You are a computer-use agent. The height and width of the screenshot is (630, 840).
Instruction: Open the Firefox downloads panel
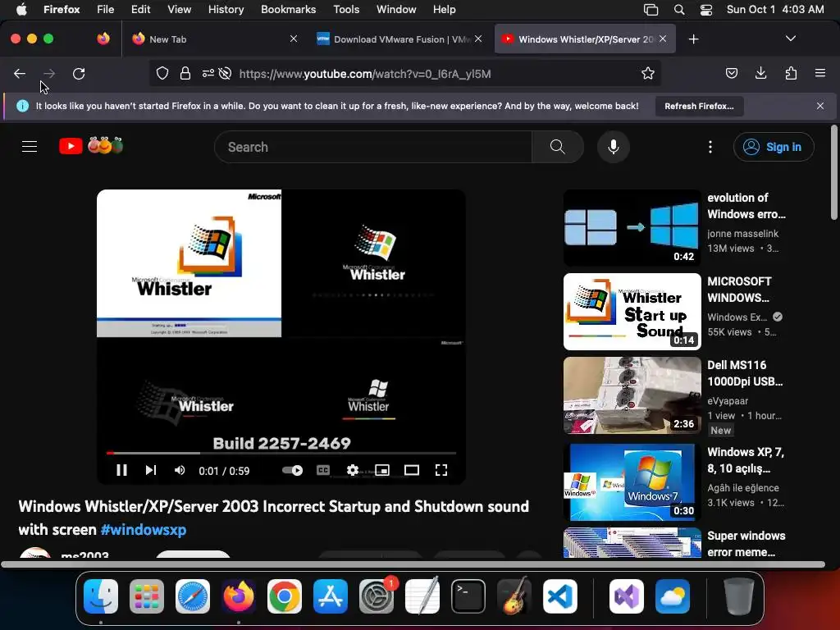(760, 73)
